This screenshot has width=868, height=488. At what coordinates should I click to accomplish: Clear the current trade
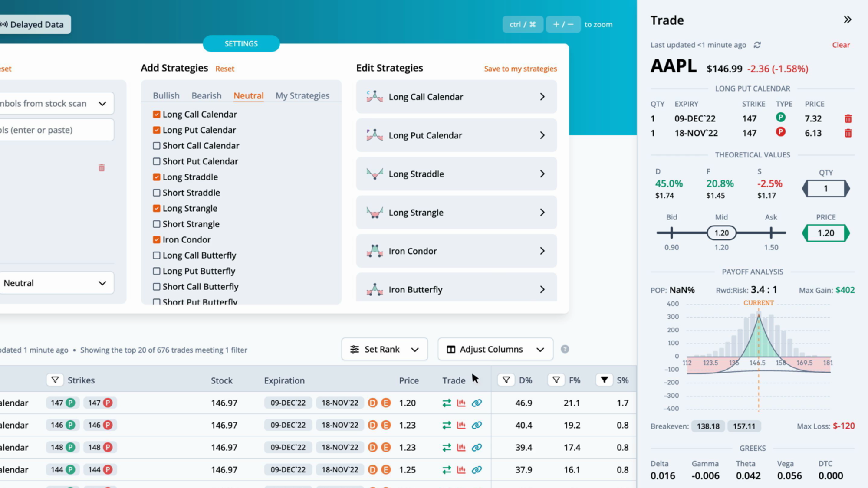click(841, 45)
